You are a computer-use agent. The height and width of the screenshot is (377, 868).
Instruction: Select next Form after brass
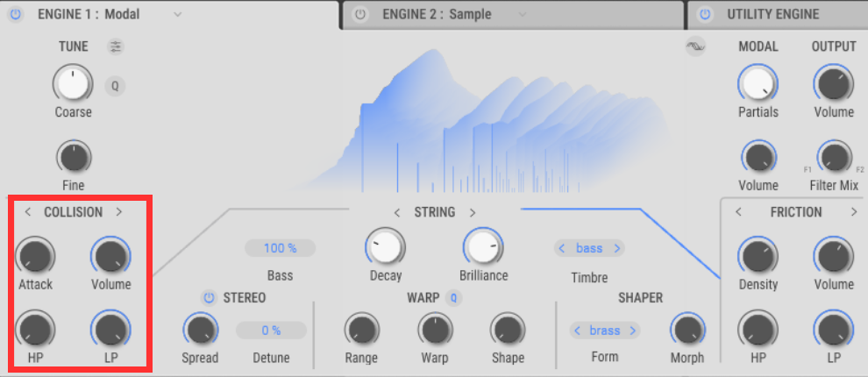point(633,331)
